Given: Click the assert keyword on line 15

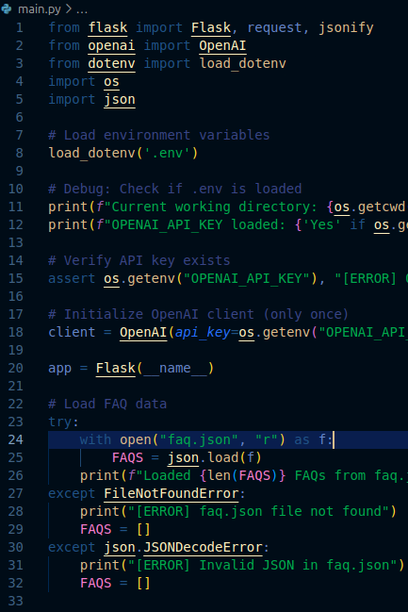Looking at the screenshot, I should 71,279.
